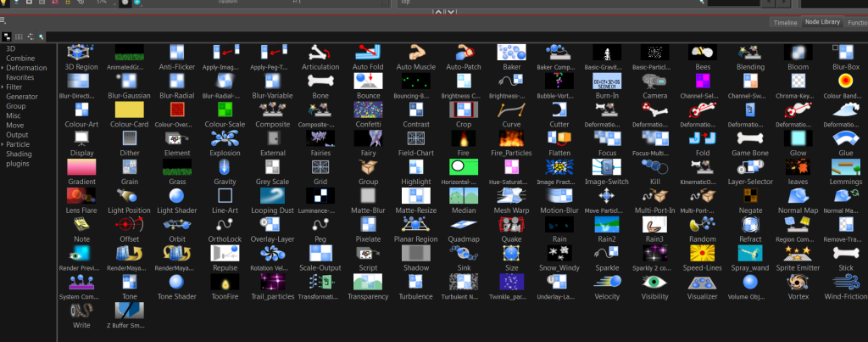This screenshot has width=868, height=342.
Task: Open the Timeline tab
Action: [785, 22]
